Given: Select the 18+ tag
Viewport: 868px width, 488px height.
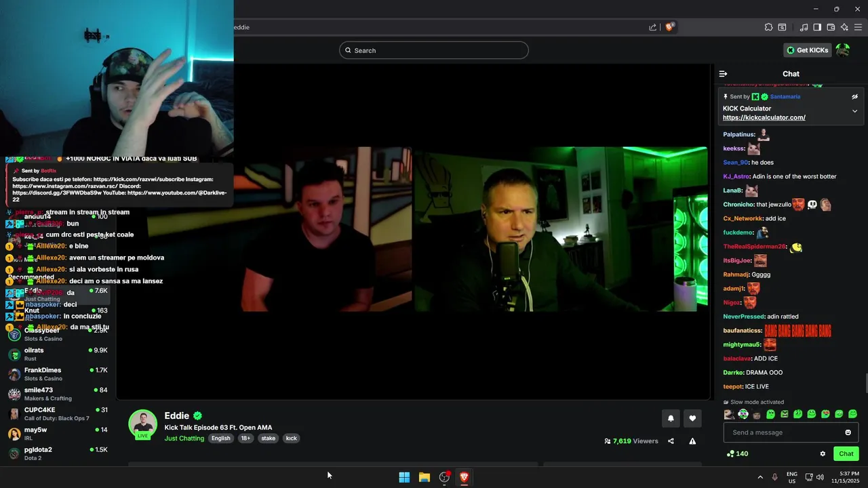Looking at the screenshot, I should [x=245, y=439].
